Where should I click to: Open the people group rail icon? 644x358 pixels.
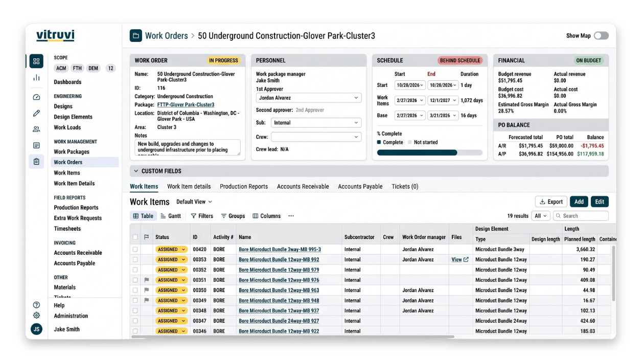[36, 129]
